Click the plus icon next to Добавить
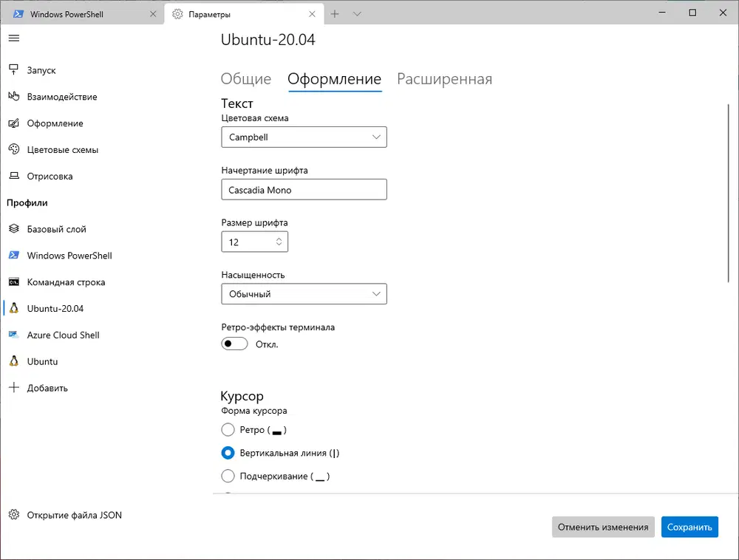739x560 pixels. pos(13,388)
